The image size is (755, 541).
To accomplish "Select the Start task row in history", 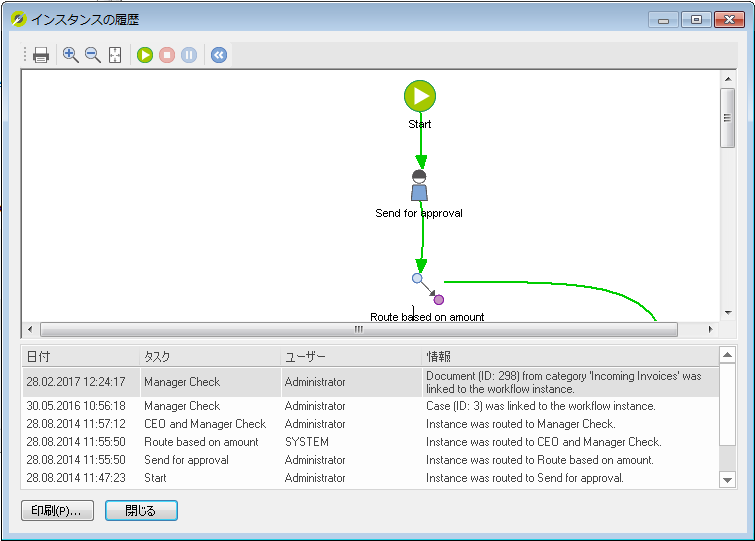I will click(370, 478).
